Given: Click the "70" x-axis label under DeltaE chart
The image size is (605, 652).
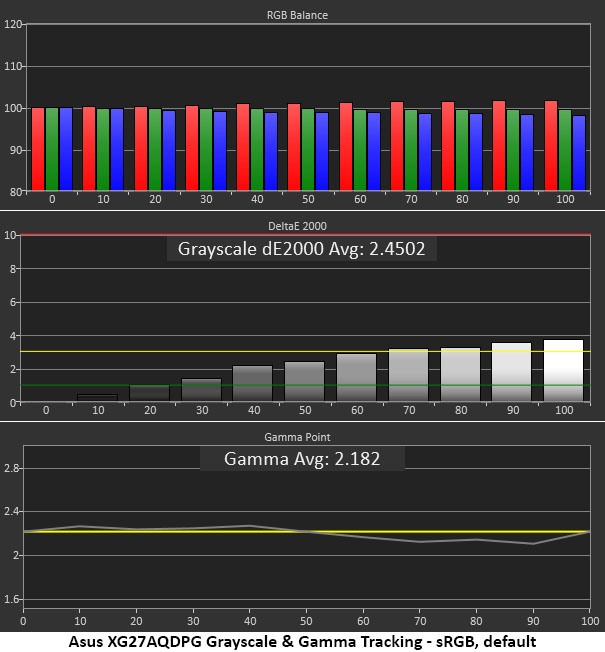Looking at the screenshot, I should [x=409, y=410].
